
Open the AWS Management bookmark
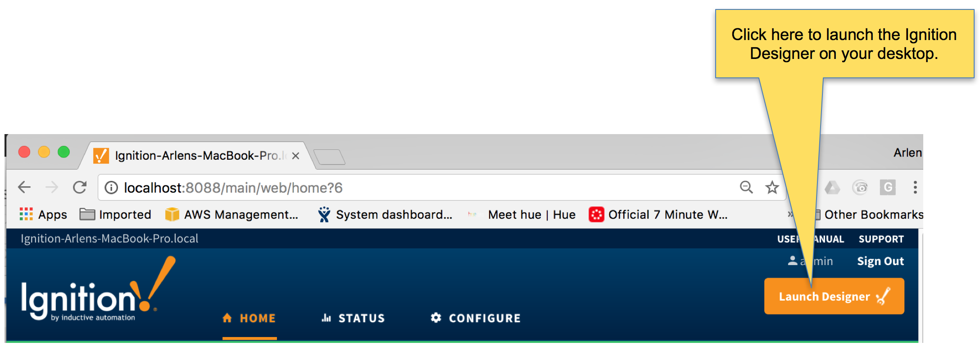pos(231,215)
